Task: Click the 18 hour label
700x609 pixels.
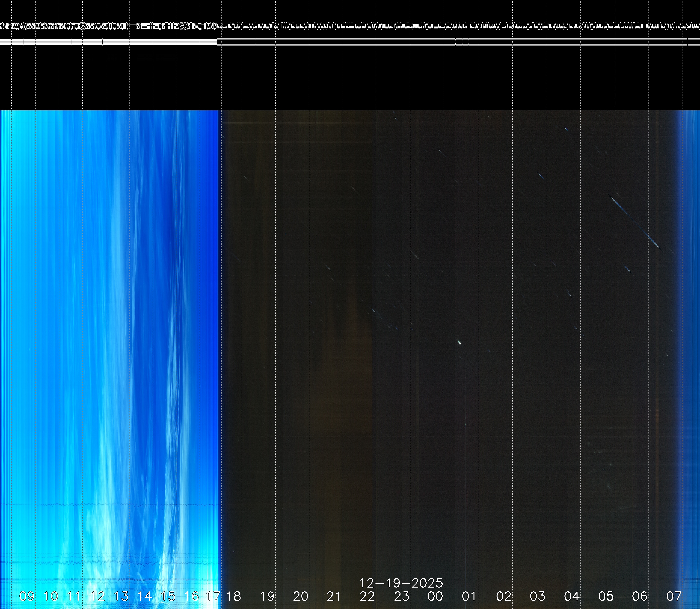Action: (234, 596)
